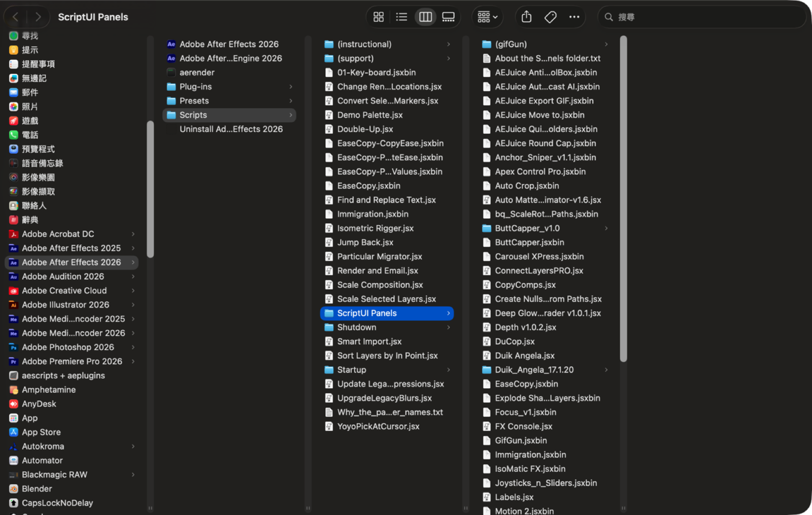Expand the (support) folder chevron

click(449, 59)
